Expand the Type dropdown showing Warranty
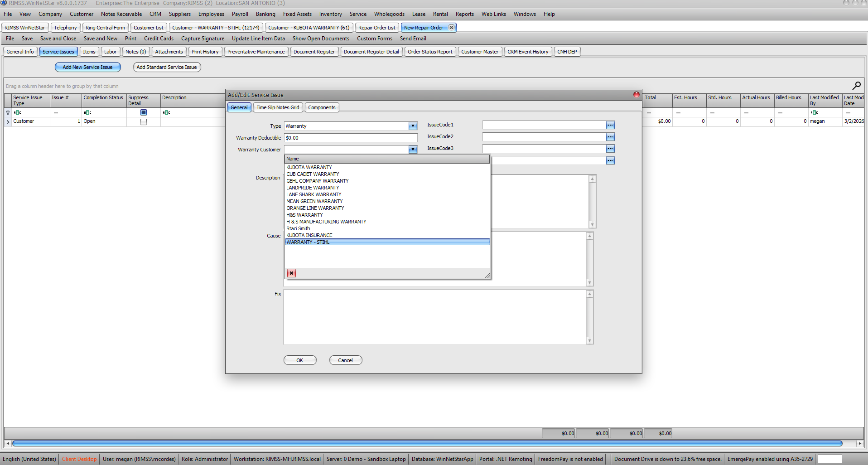The height and width of the screenshot is (465, 868). click(413, 126)
